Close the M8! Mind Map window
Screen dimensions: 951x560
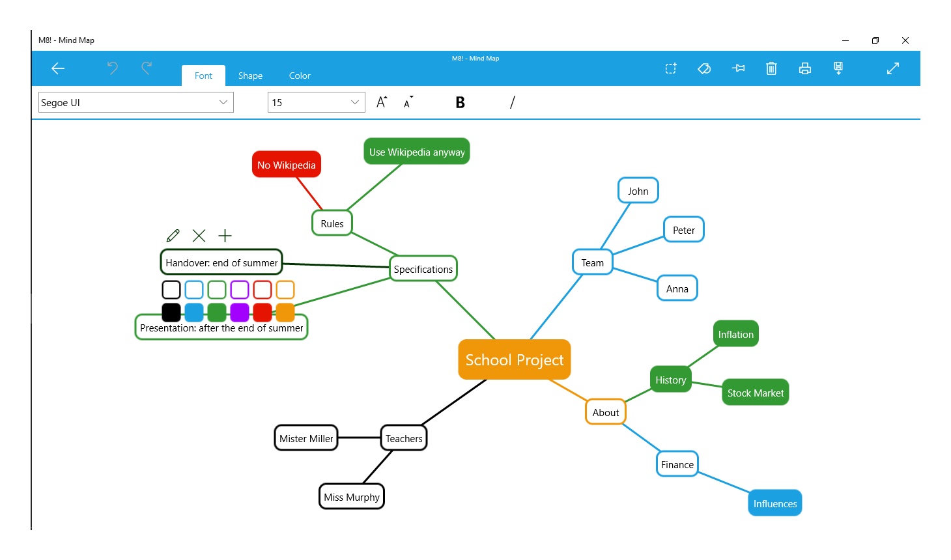[905, 40]
